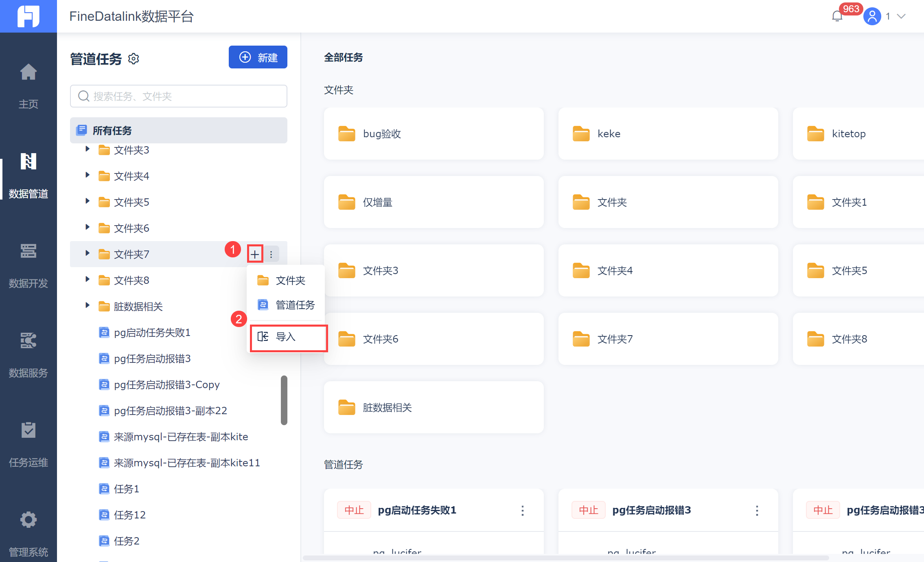Click the task tree vertical scrollbar
The image size is (924, 562).
point(284,400)
